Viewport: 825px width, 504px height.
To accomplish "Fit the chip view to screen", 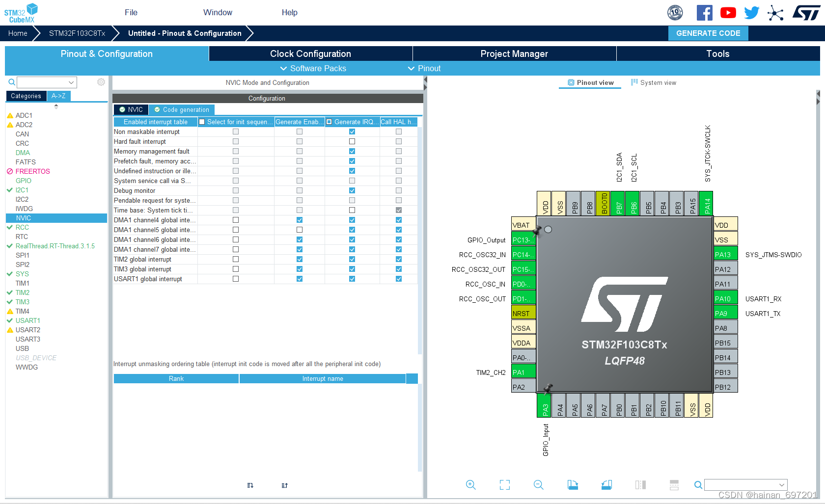I will 505,485.
